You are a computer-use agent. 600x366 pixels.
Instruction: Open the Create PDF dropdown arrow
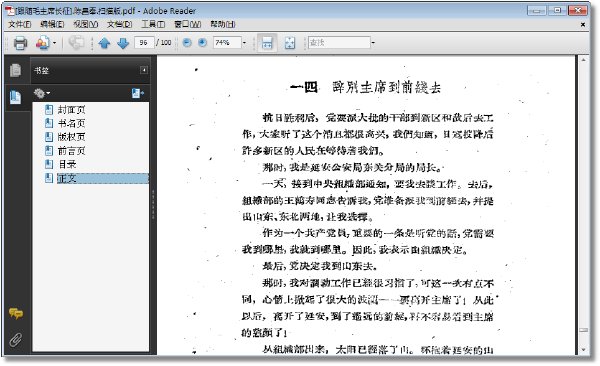pyautogui.click(x=54, y=43)
